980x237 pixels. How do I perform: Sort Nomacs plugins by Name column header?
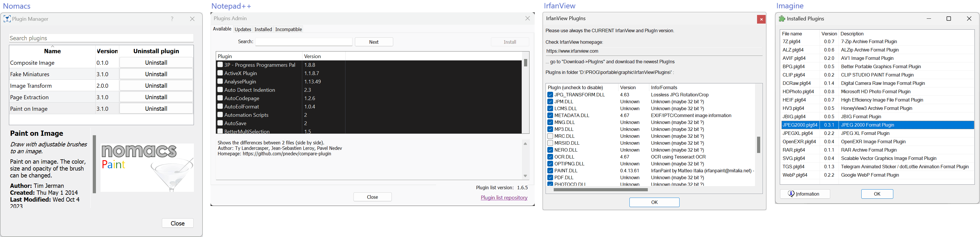coord(52,51)
